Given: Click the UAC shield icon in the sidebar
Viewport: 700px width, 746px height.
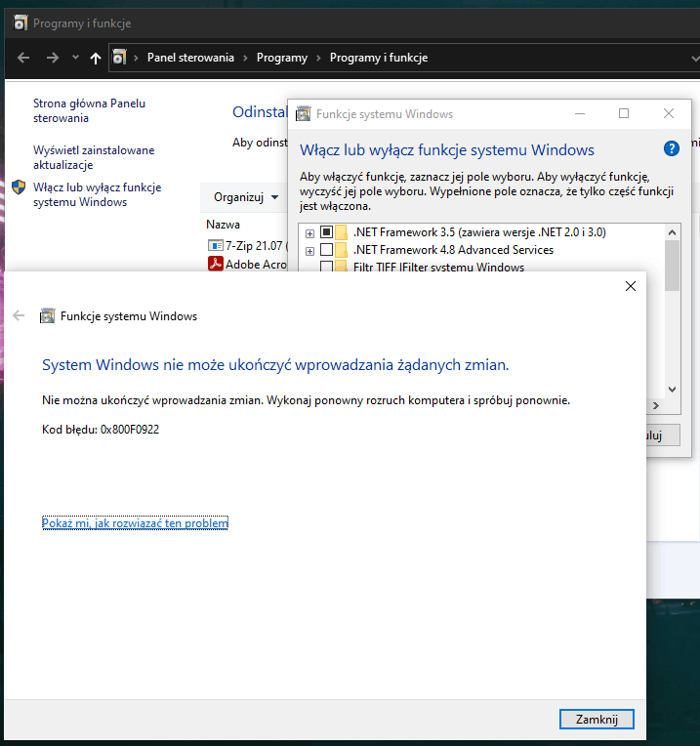Looking at the screenshot, I should pyautogui.click(x=19, y=186).
